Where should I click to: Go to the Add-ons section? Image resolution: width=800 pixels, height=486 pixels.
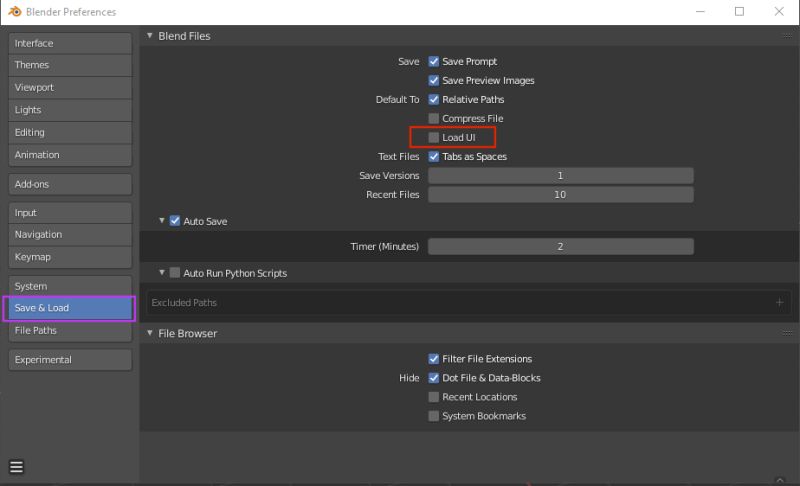point(70,184)
